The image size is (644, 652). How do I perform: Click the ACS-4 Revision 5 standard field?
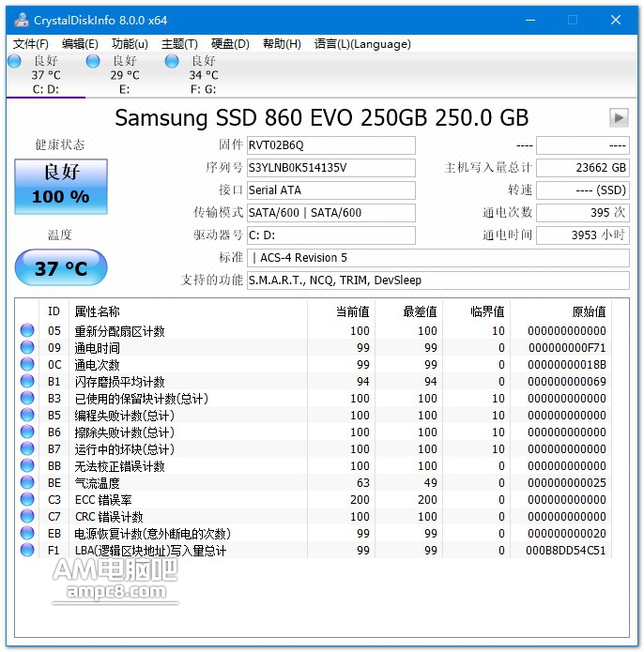(438, 258)
